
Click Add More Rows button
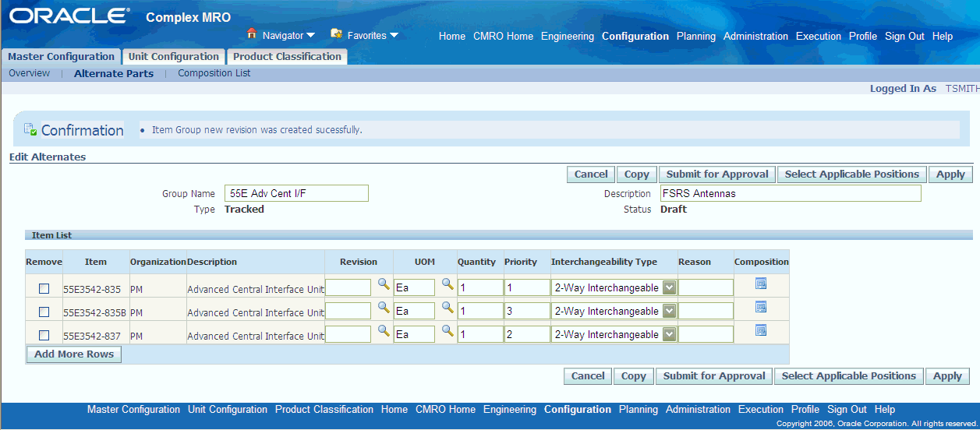pos(74,354)
